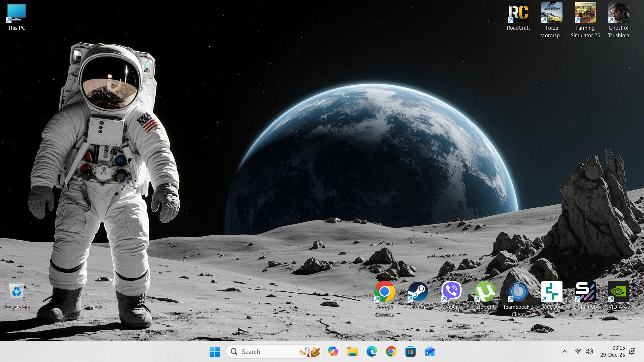Open the speaker volume tray icon
Viewport: 644px width, 362px height.
[589, 351]
